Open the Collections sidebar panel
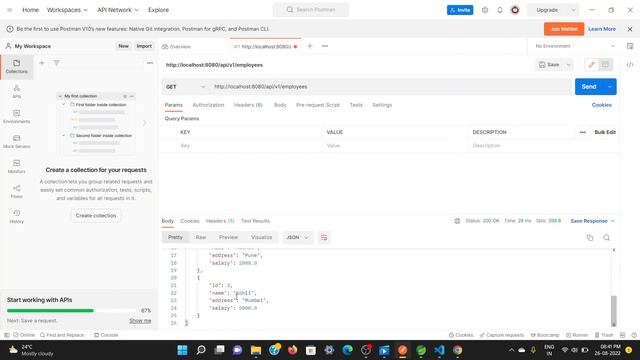 (16, 67)
